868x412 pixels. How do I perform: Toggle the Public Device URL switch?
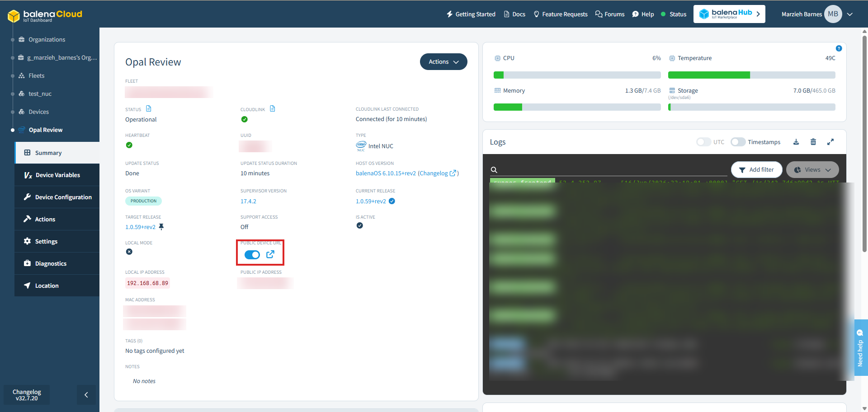pos(252,255)
